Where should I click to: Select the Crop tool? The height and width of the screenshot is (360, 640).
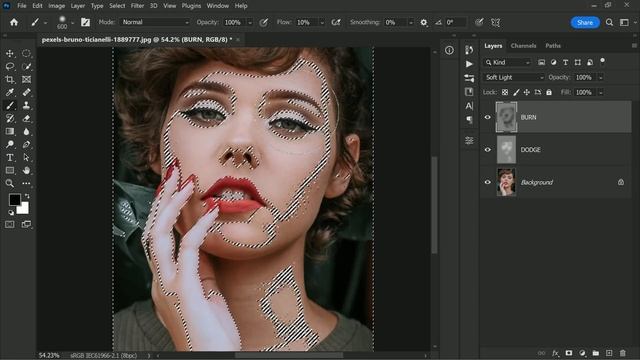(x=10, y=80)
